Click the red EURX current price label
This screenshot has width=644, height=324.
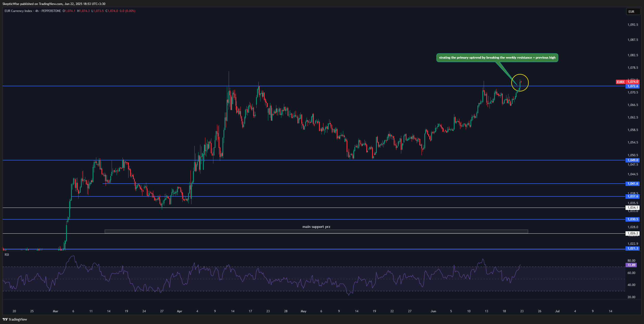point(628,82)
